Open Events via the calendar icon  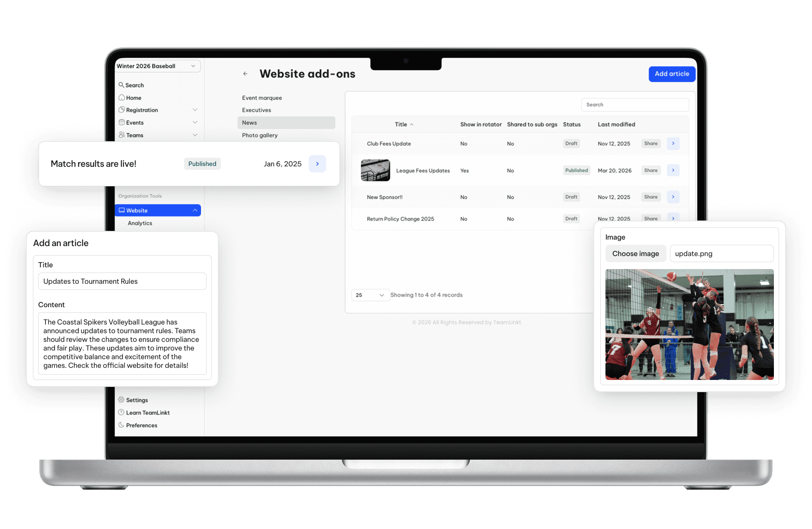122,122
